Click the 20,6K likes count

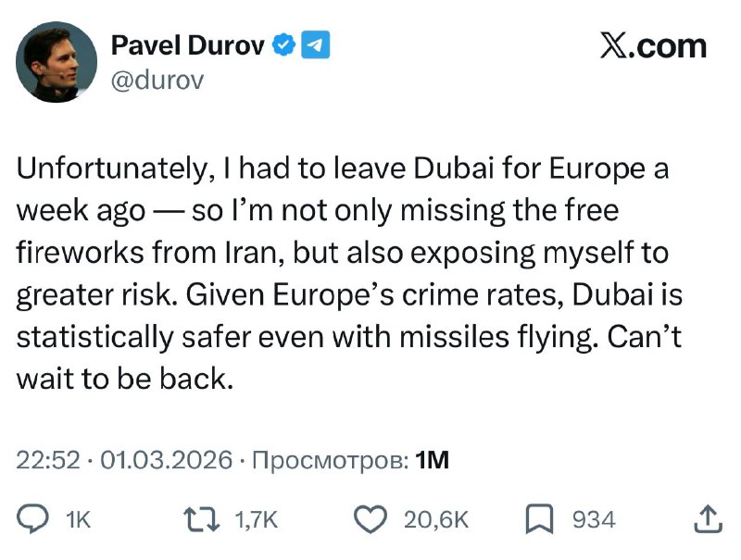tap(435, 520)
